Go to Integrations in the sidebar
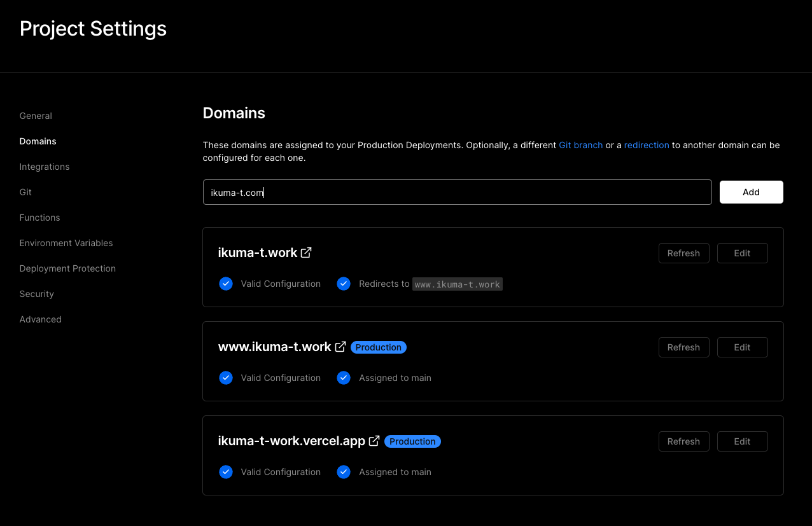 click(45, 167)
